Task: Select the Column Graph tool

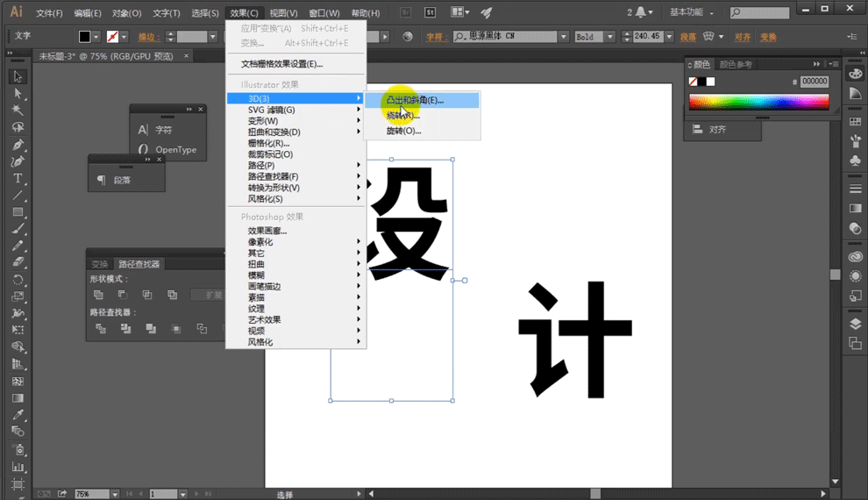Action: point(18,467)
